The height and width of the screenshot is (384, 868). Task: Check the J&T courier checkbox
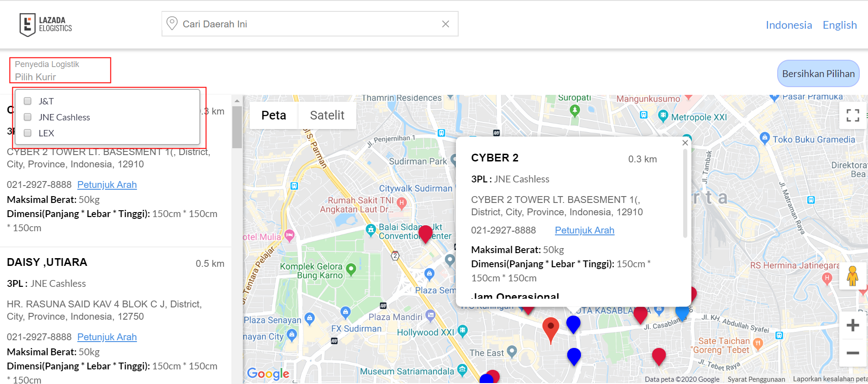28,101
